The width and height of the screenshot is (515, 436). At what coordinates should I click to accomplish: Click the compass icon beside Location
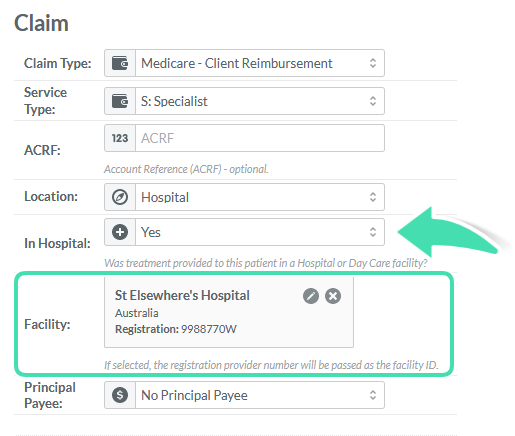120,197
